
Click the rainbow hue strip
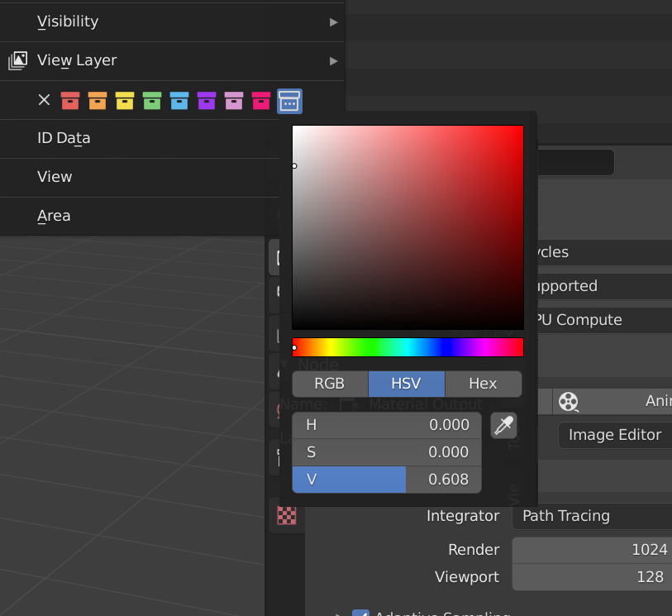coord(407,347)
